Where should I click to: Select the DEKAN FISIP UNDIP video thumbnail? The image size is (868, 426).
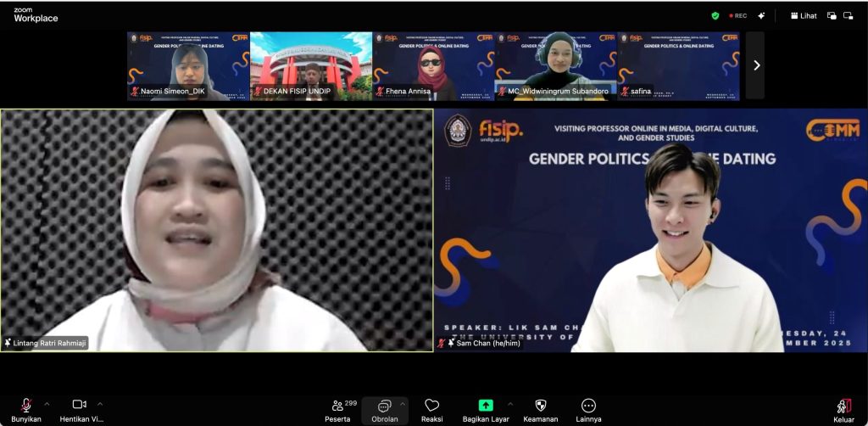311,66
